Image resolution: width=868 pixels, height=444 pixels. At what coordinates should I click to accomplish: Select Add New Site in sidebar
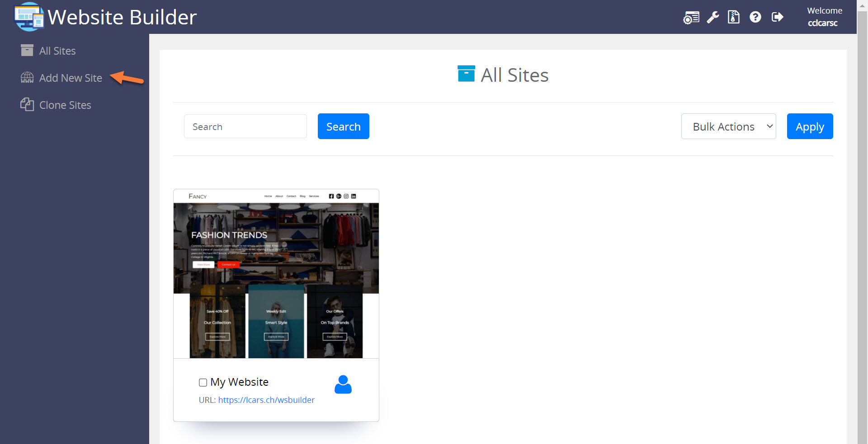(71, 78)
